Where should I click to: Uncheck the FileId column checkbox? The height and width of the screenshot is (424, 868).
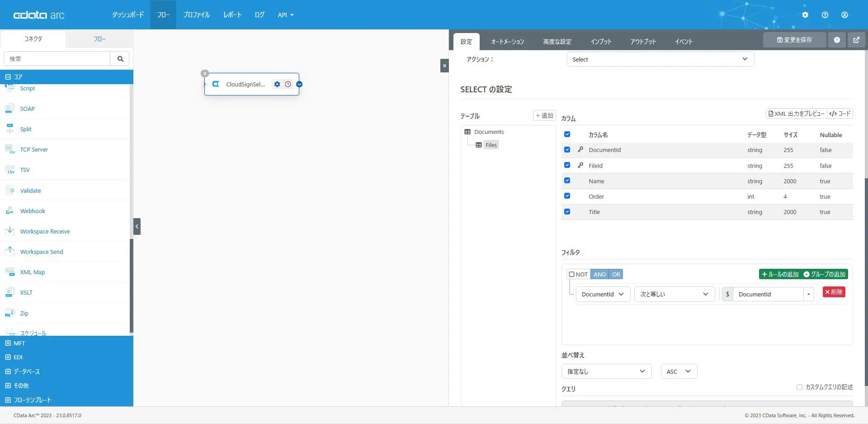click(x=567, y=165)
